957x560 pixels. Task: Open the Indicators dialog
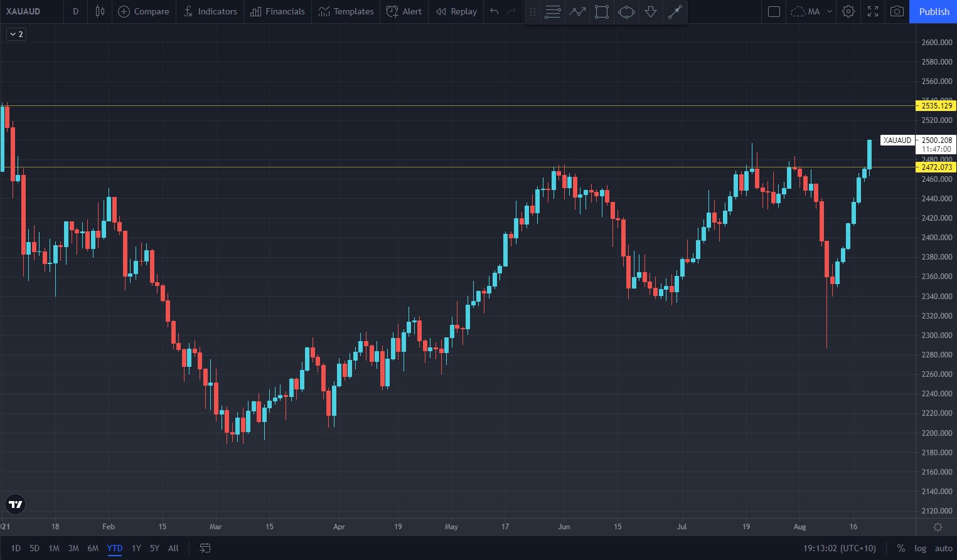[210, 11]
